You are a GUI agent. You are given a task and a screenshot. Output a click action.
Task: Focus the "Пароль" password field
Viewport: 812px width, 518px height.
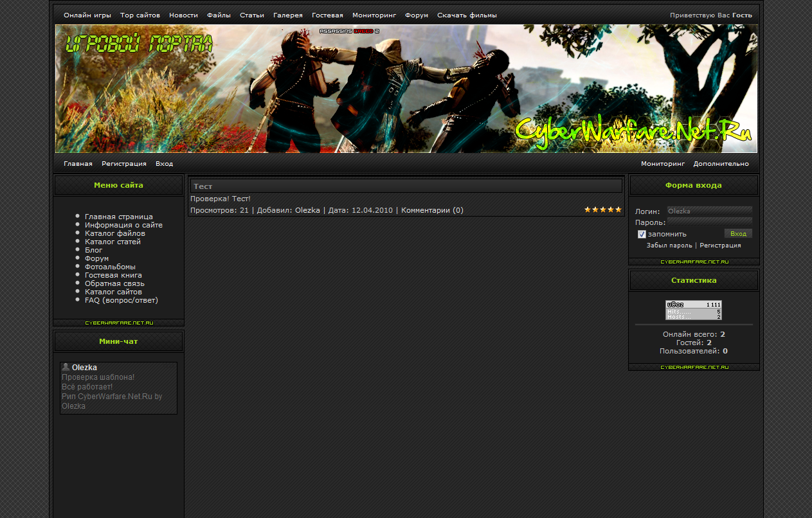coord(709,222)
